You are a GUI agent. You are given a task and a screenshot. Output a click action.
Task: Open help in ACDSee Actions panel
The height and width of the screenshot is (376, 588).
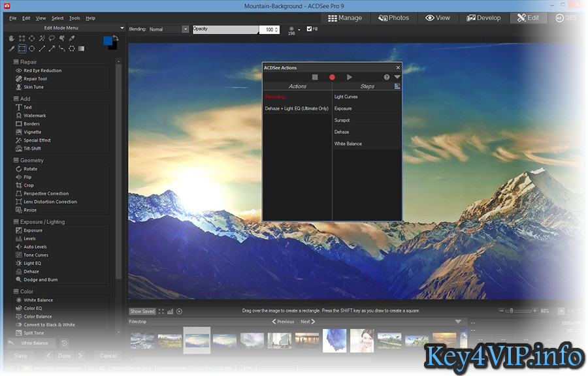(x=387, y=77)
